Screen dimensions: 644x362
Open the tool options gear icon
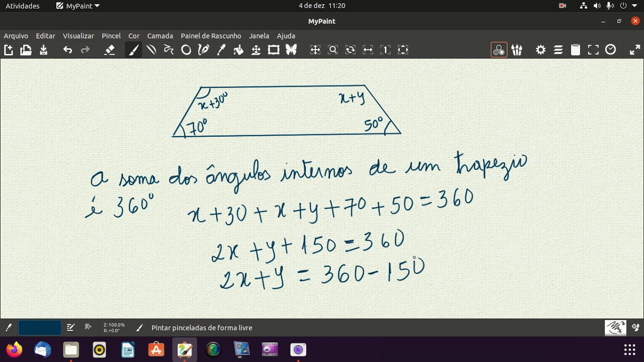[541, 50]
